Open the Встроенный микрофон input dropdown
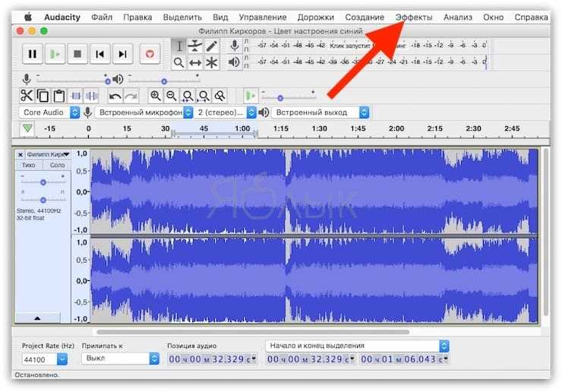Screen dimensions: 562x392 point(144,112)
